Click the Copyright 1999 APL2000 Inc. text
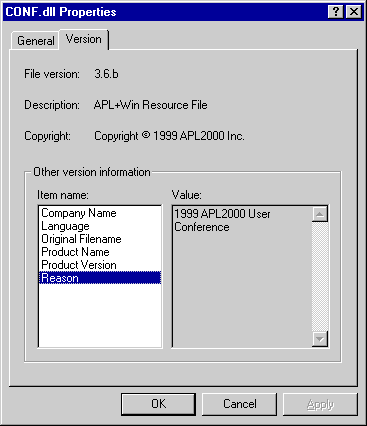 (x=169, y=136)
